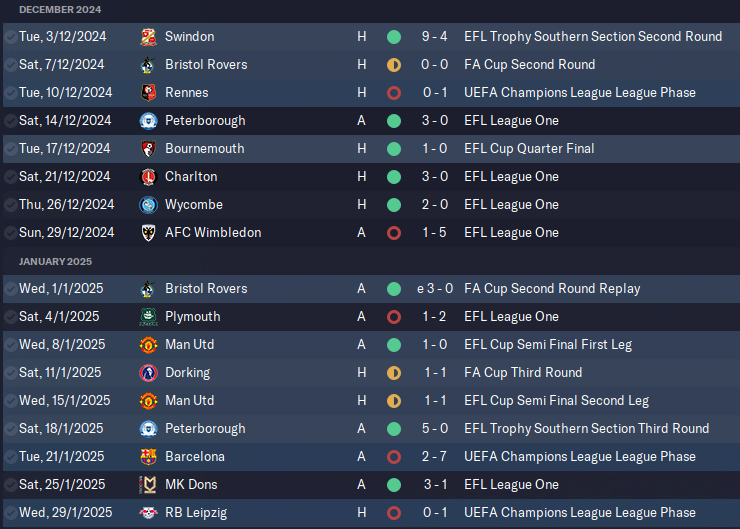This screenshot has width=740, height=529.
Task: Toggle the check mark beside Tue, 3/12/2024
Action: (10, 37)
